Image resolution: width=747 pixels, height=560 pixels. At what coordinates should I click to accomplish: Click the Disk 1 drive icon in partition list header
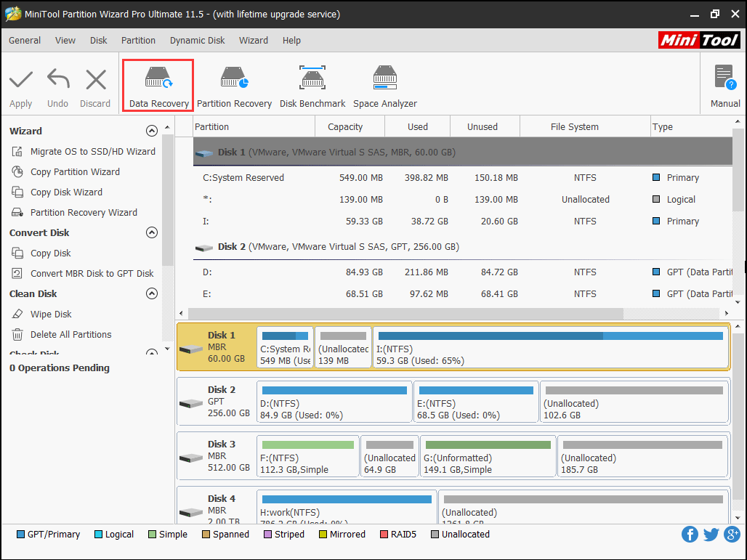point(204,153)
